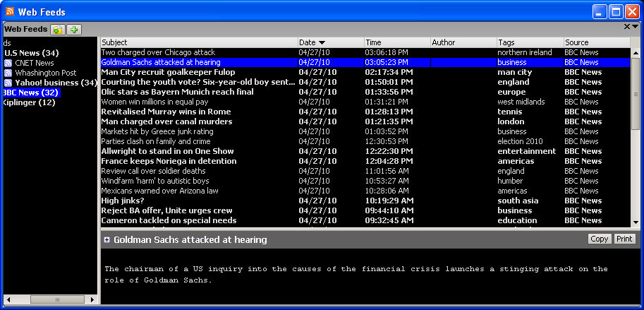Click the article list scroll up arrow

click(636, 53)
